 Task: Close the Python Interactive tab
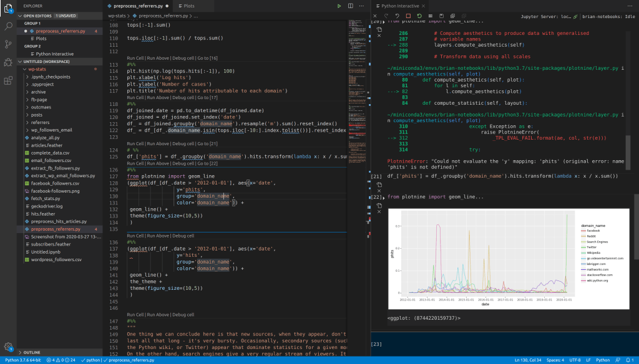424,6
